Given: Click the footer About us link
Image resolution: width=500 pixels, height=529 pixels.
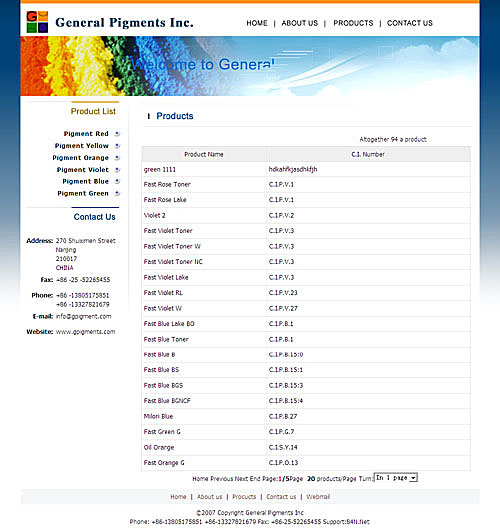Looking at the screenshot, I should pos(210,497).
